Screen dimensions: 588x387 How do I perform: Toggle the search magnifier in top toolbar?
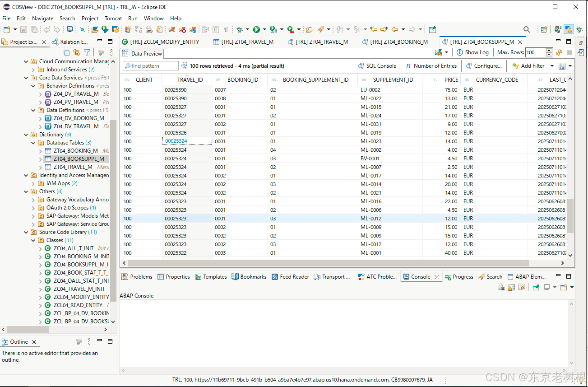527,29
